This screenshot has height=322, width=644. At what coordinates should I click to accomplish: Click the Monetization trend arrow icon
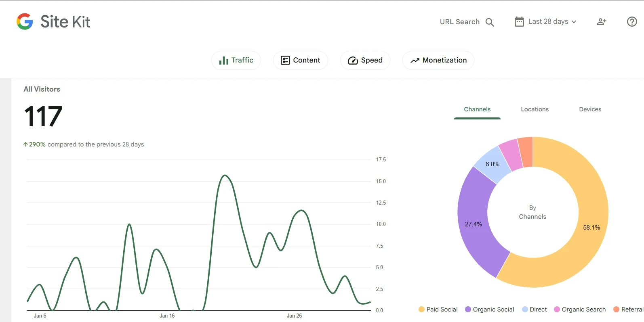415,61
